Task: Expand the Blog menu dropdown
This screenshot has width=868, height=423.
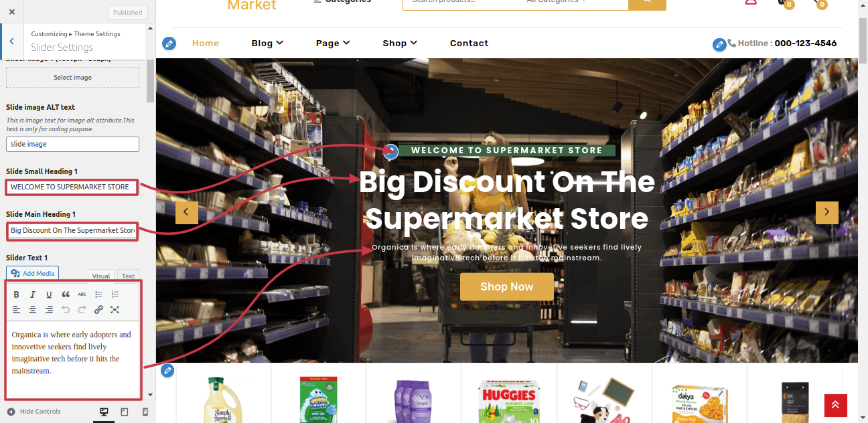Action: coord(267,44)
